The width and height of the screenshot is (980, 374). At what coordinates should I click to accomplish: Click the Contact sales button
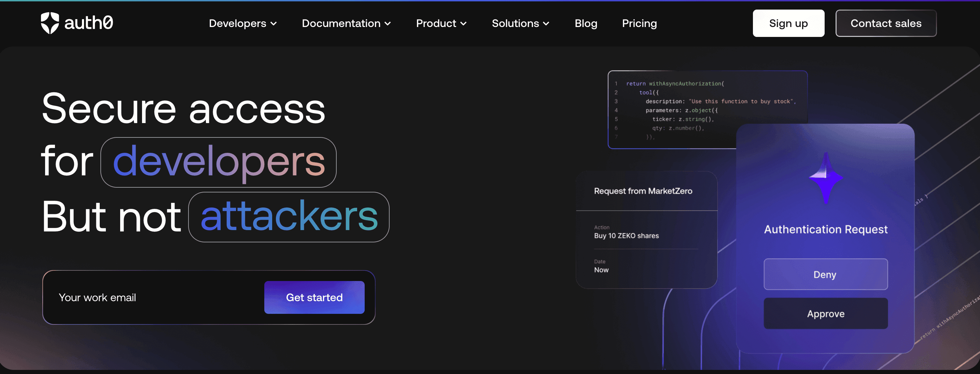point(886,24)
